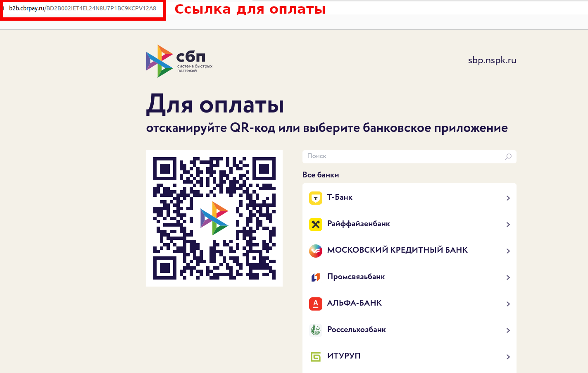Choose Промсвязьбанк in the bank list

(x=356, y=277)
